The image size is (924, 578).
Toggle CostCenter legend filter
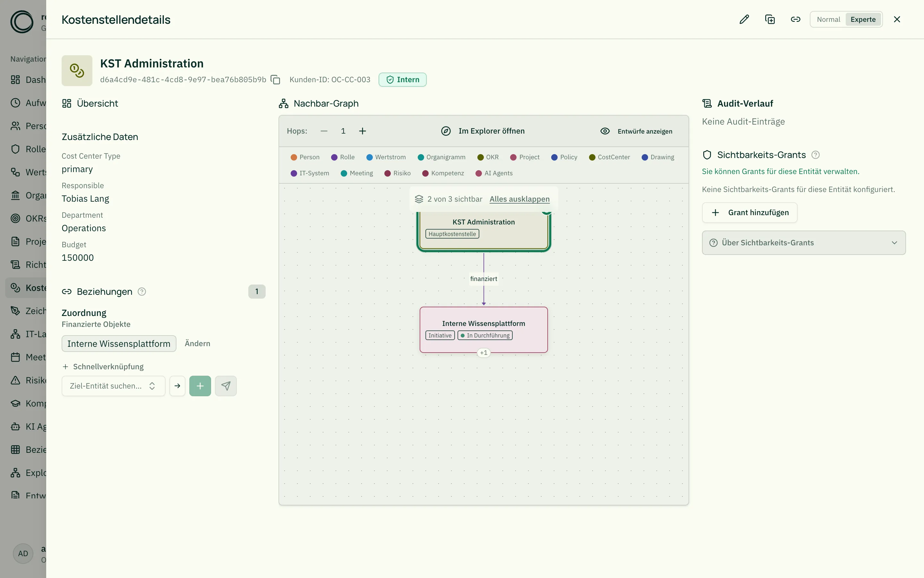(609, 157)
